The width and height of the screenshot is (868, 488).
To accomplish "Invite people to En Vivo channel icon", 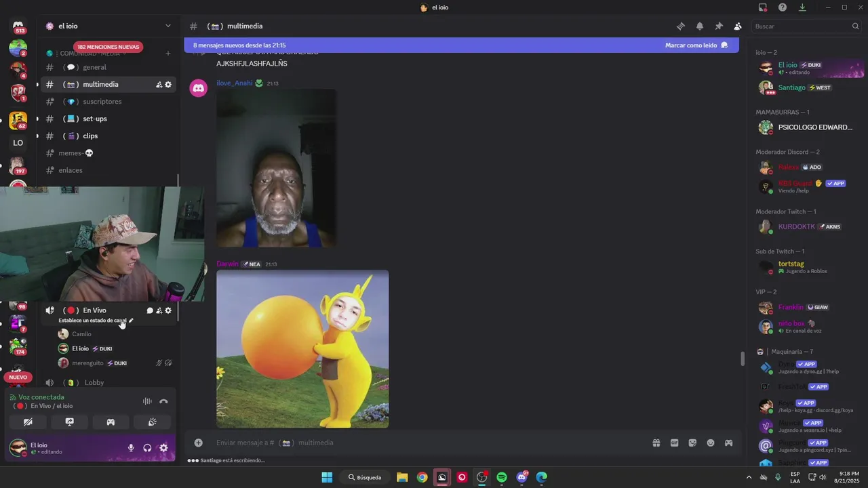I will coord(159,310).
